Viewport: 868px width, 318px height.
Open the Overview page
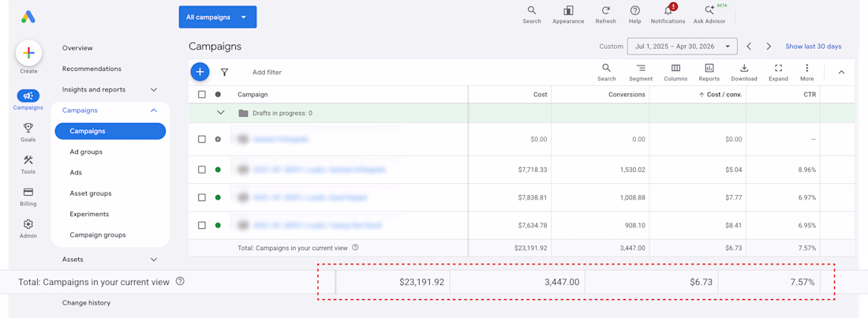click(77, 48)
